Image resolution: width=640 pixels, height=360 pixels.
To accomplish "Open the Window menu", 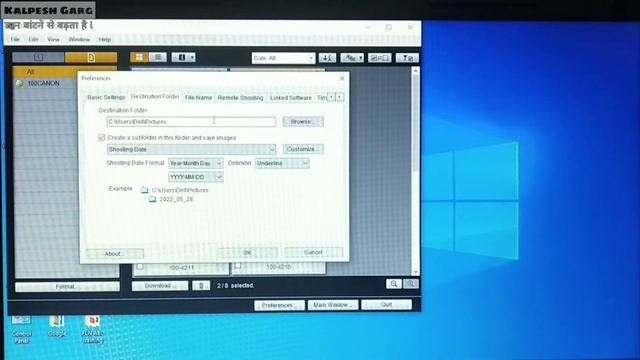I will 79,40.
